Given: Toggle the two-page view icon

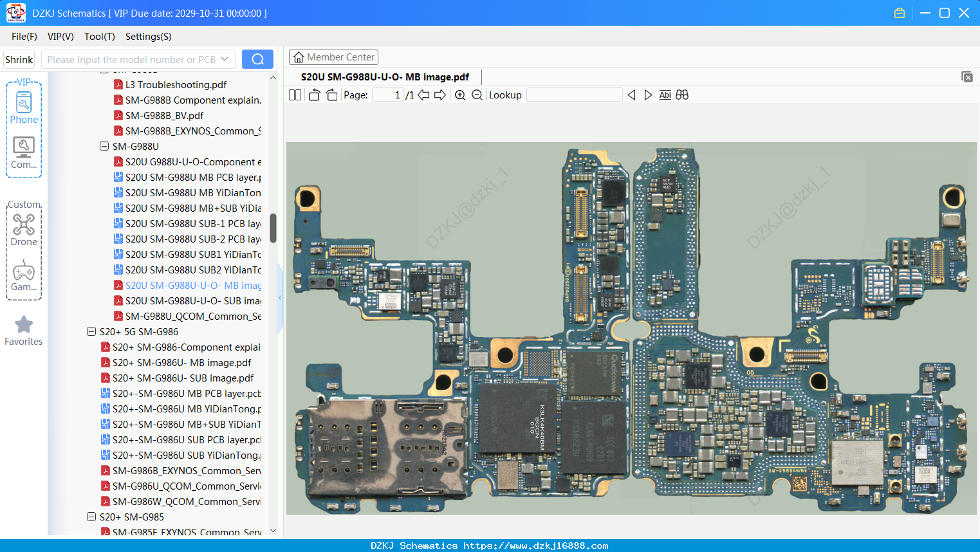Looking at the screenshot, I should (295, 95).
